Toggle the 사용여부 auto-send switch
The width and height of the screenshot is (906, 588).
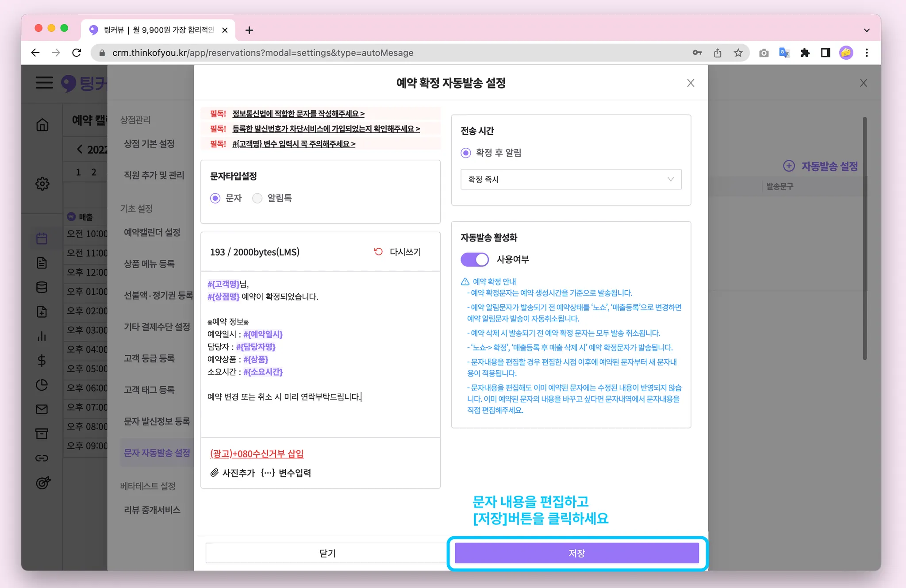474,259
